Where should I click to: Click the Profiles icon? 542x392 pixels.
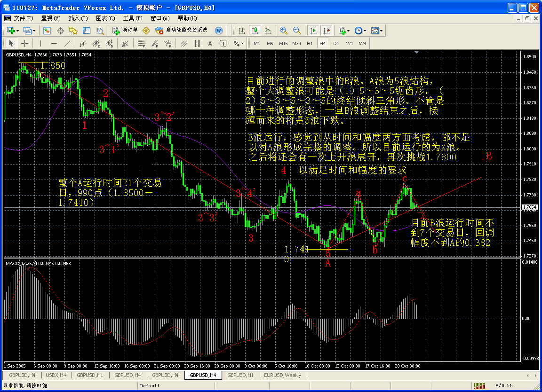27,31
